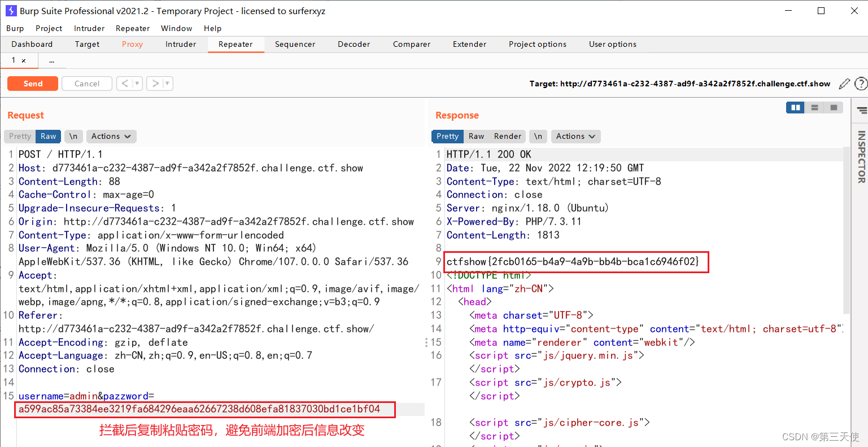Go back to previous request arrow
Screen dimensions: 868x447
tap(125, 84)
